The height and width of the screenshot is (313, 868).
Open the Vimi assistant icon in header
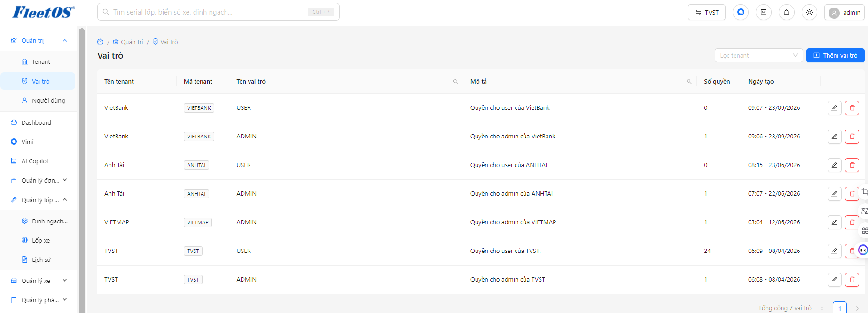[x=741, y=12]
